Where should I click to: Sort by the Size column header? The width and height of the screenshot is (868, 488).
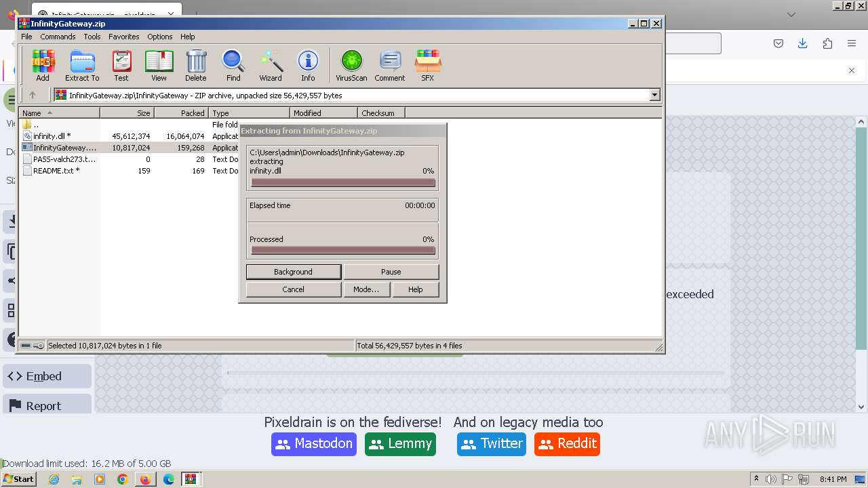127,113
